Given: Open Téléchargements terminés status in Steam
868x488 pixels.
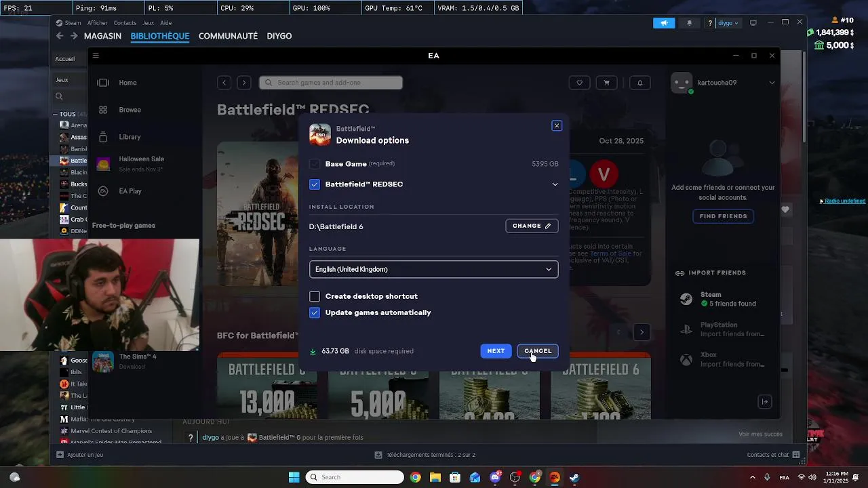Looking at the screenshot, I should 425,455.
